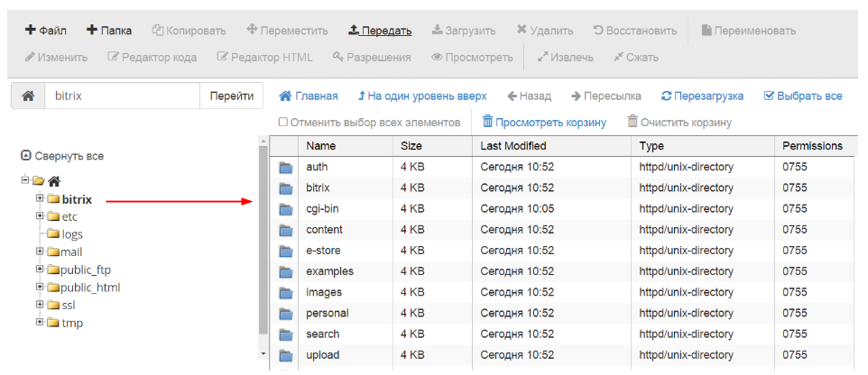The image size is (868, 375).
Task: Sort the list by Last Modified column
Action: pyautogui.click(x=512, y=145)
